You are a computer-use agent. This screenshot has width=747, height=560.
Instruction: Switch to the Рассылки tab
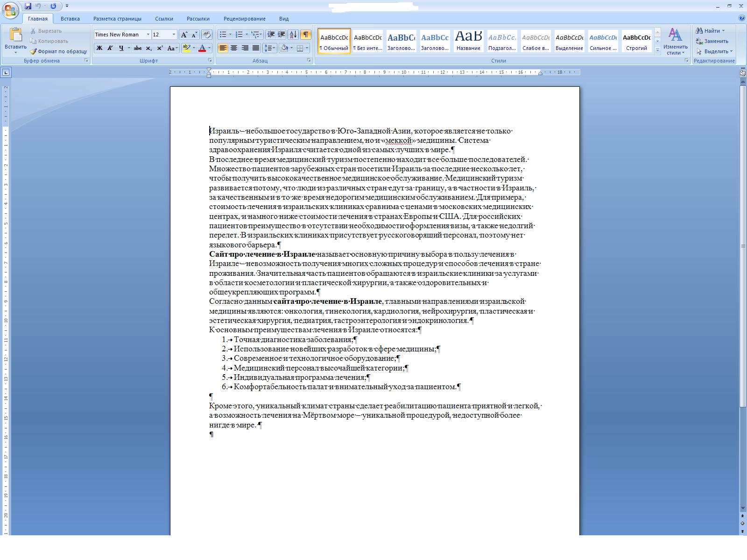click(198, 19)
